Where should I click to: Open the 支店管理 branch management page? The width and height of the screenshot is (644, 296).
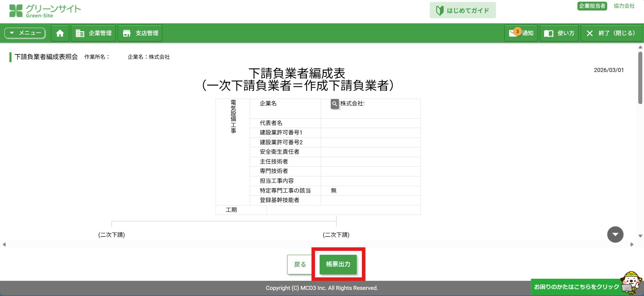(140, 33)
